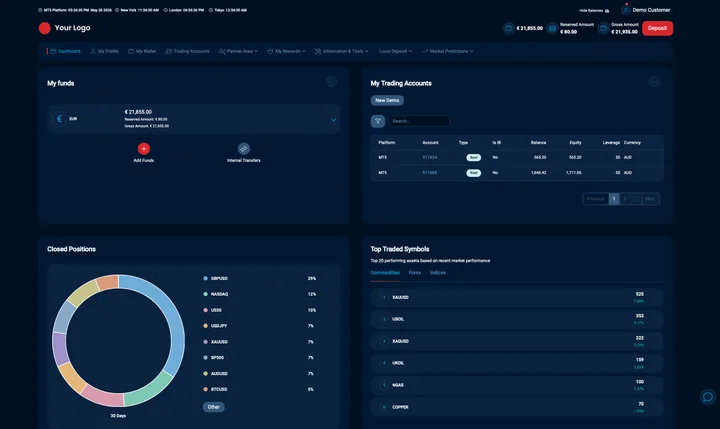Select the USDJPY legend entry
Image resolution: width=720 pixels, height=429 pixels.
[215, 326]
